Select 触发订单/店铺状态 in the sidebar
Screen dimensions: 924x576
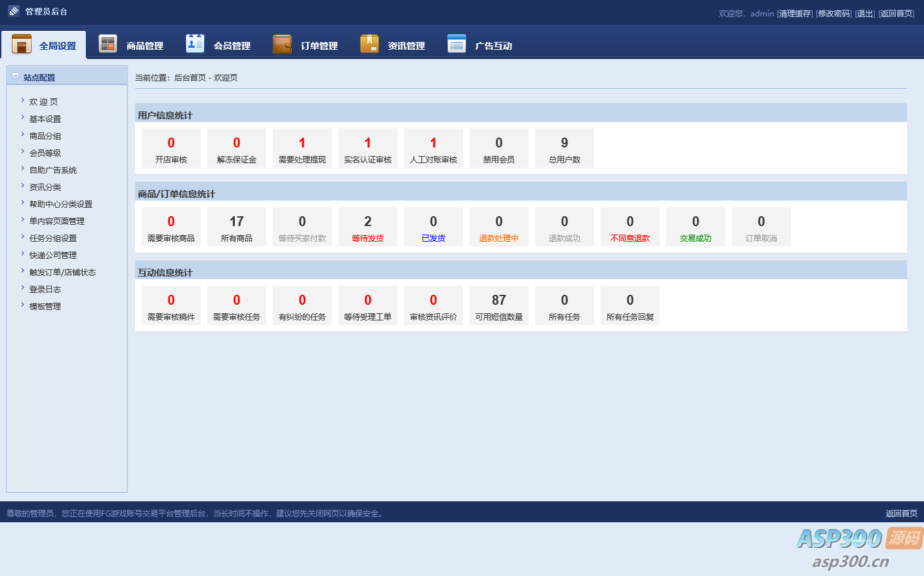(63, 273)
